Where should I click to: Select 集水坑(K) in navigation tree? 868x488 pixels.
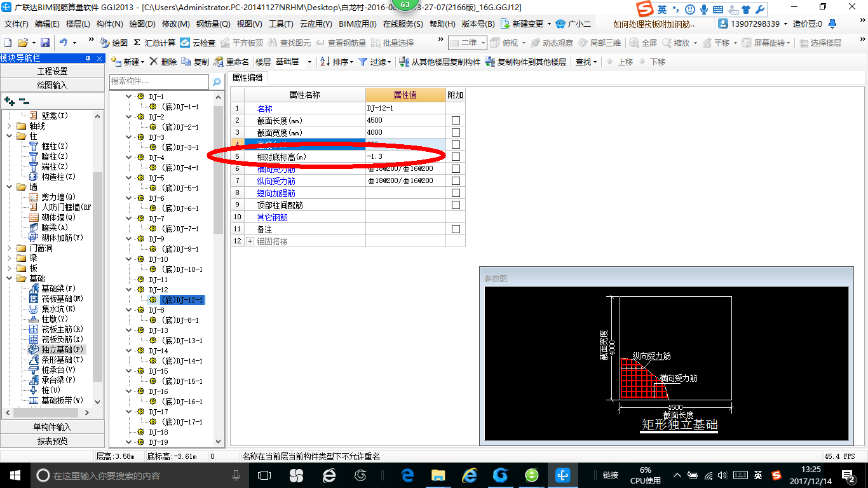(x=52, y=309)
